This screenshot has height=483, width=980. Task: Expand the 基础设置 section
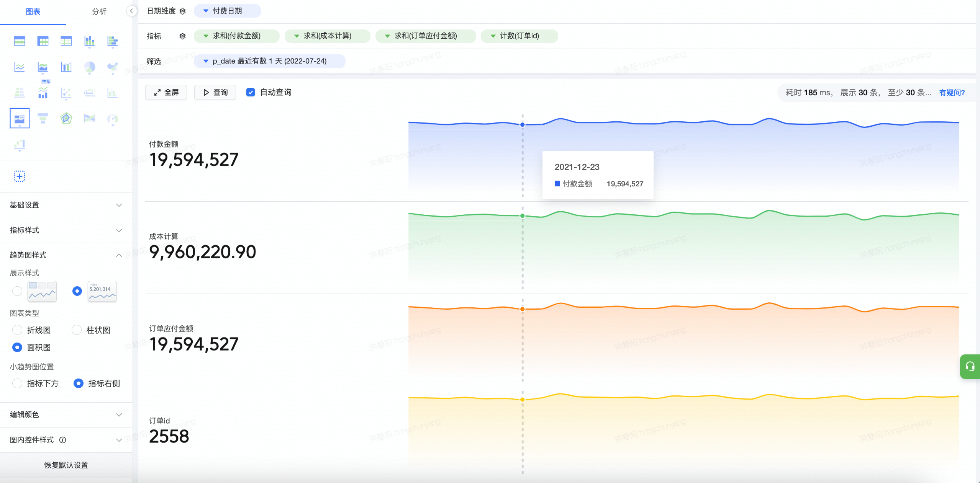point(66,205)
